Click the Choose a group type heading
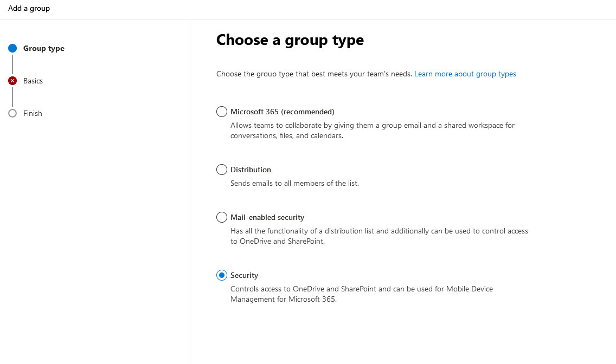 (x=290, y=40)
